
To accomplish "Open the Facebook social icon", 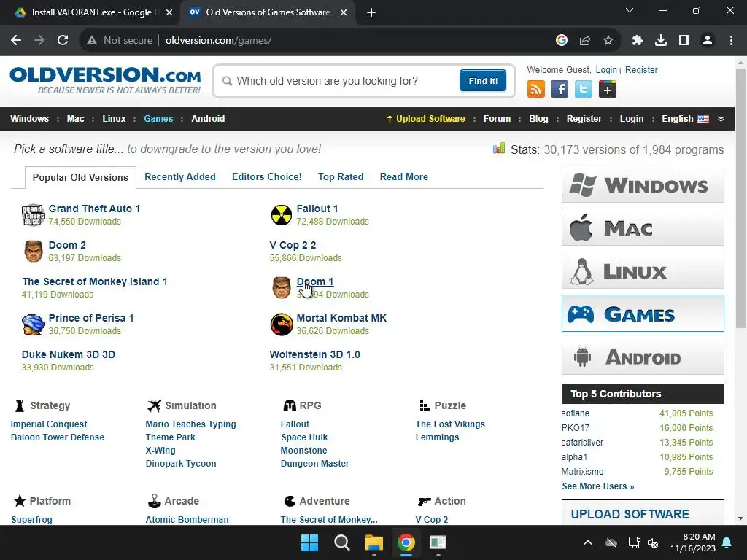I will point(560,89).
